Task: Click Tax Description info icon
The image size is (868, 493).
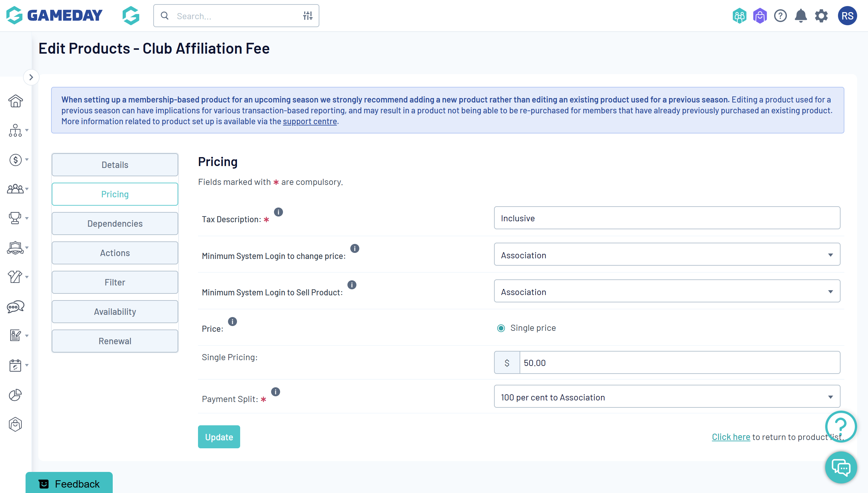Action: [278, 212]
